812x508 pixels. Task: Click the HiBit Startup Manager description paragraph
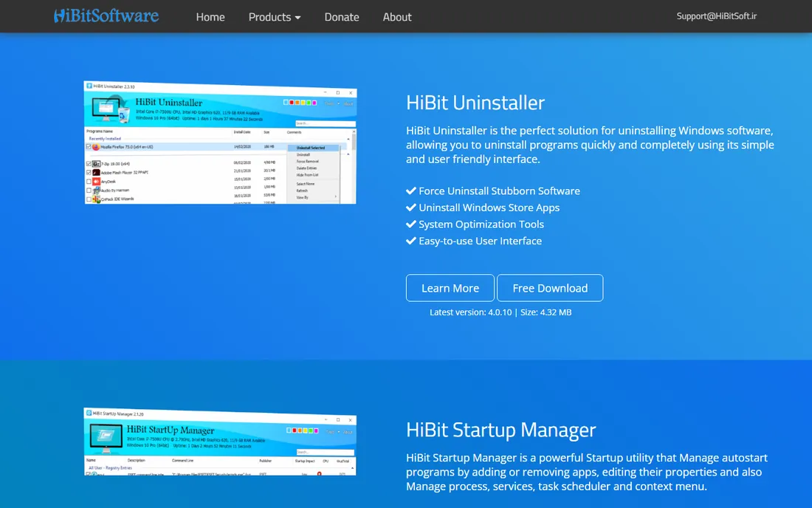(587, 472)
